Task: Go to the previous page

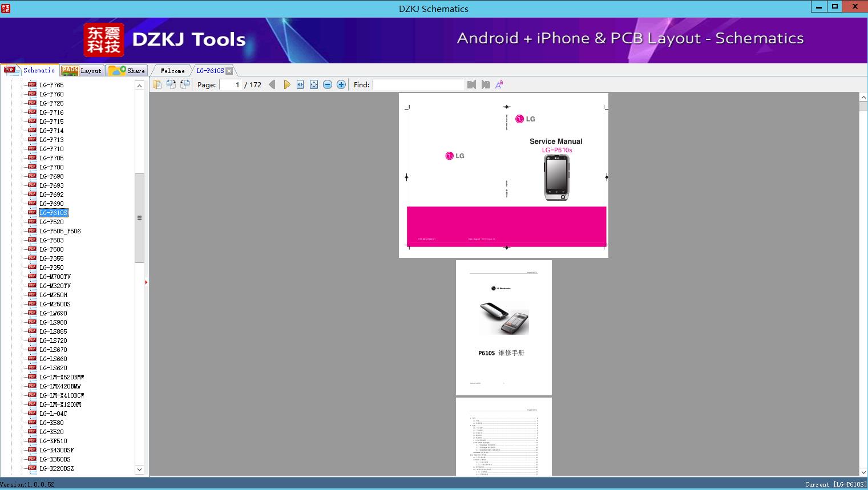Action: point(272,84)
